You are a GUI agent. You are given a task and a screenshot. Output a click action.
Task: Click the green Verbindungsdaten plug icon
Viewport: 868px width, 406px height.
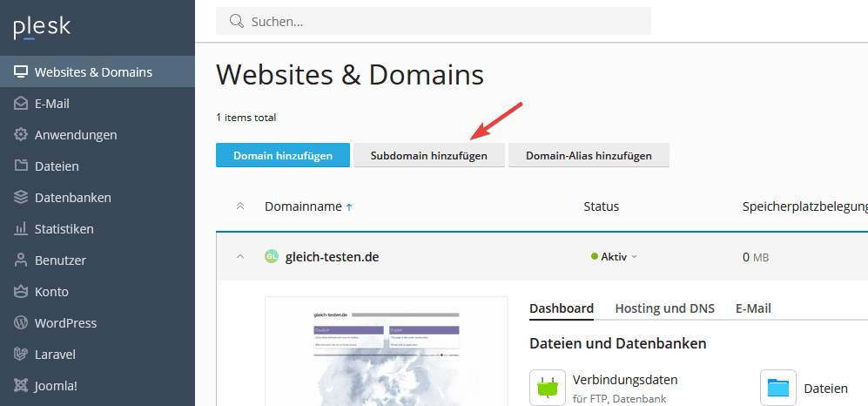click(x=547, y=388)
